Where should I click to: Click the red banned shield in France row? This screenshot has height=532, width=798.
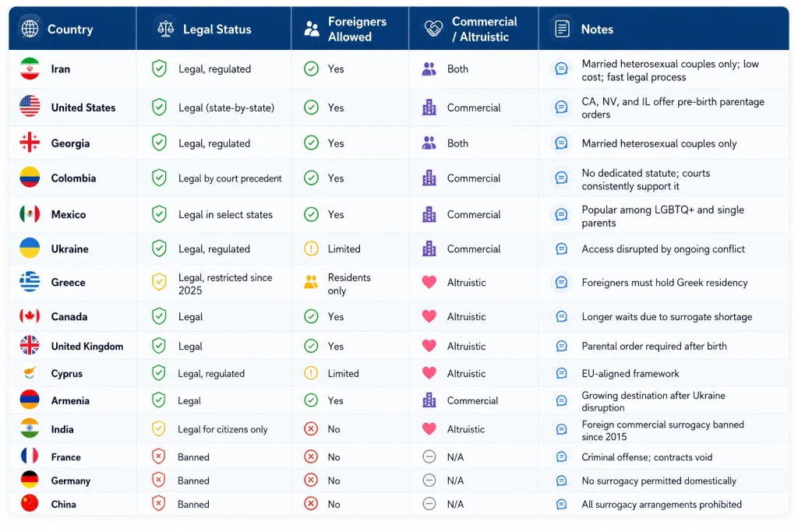point(159,456)
